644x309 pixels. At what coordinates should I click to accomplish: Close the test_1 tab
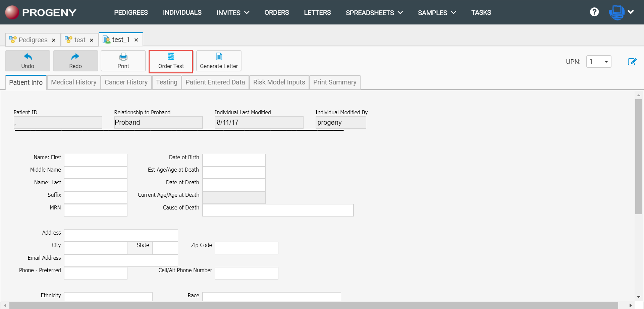pyautogui.click(x=136, y=40)
